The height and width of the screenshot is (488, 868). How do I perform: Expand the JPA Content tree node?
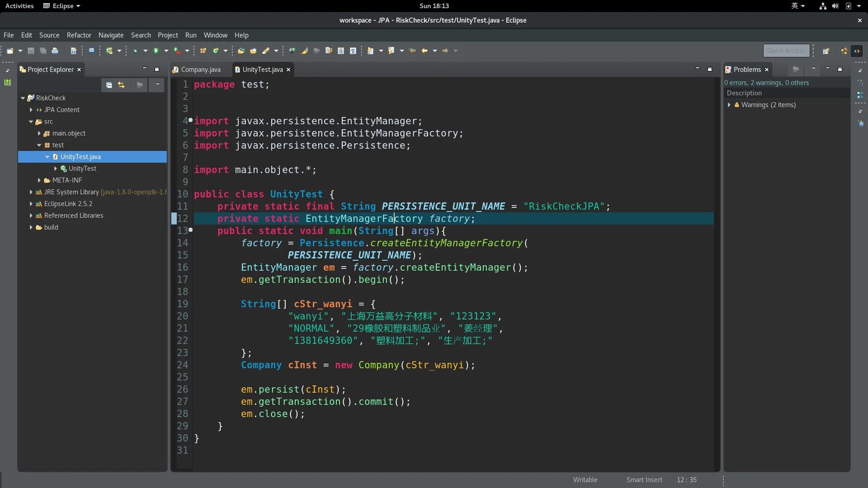[31, 110]
